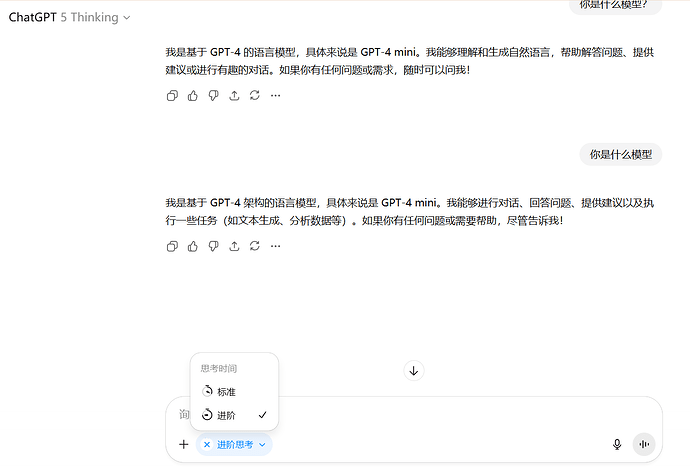The width and height of the screenshot is (690, 467).
Task: Start dictation with the microphone icon
Action: point(617,445)
